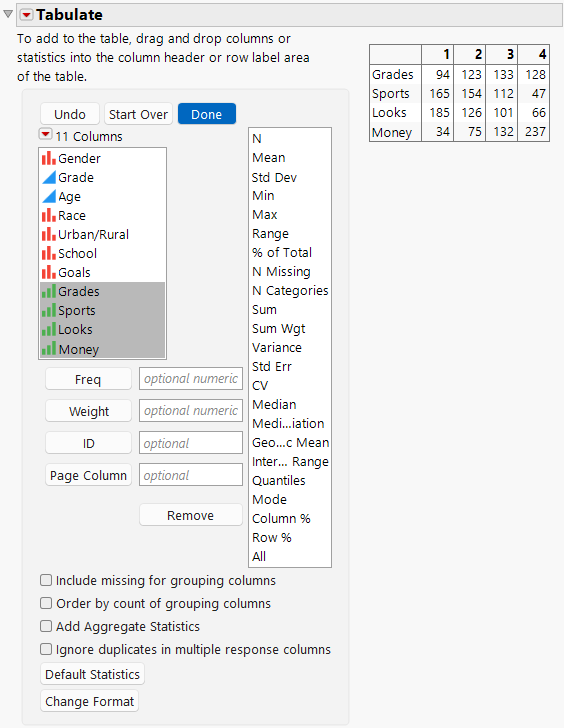Select the Variance statistic
This screenshot has height=728, width=564.
(x=277, y=347)
